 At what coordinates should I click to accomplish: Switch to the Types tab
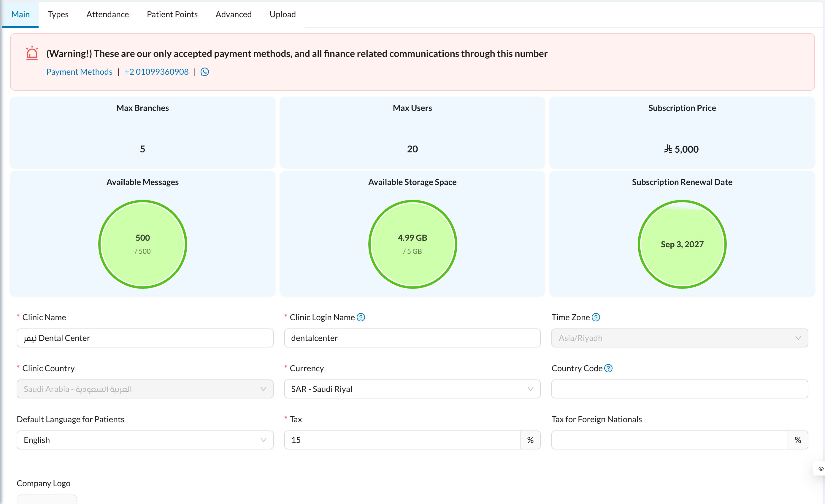(x=58, y=15)
